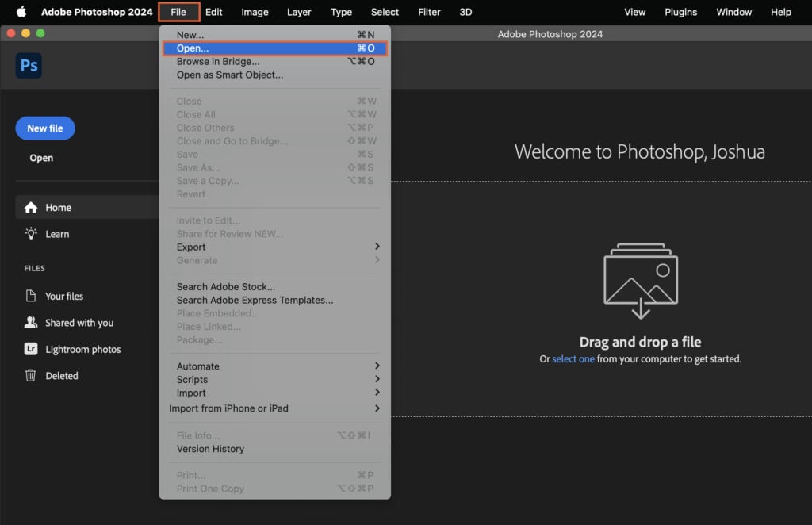Open the Apple menu

tap(21, 12)
